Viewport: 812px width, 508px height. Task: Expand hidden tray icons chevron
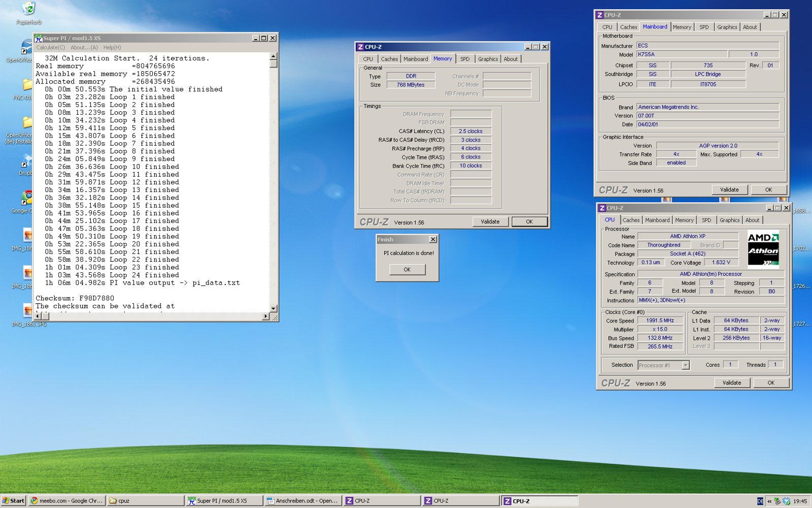tap(769, 501)
